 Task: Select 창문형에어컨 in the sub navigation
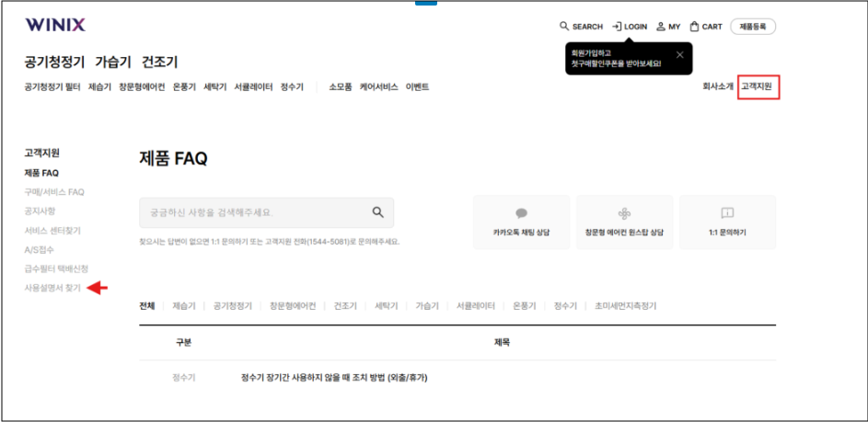142,86
